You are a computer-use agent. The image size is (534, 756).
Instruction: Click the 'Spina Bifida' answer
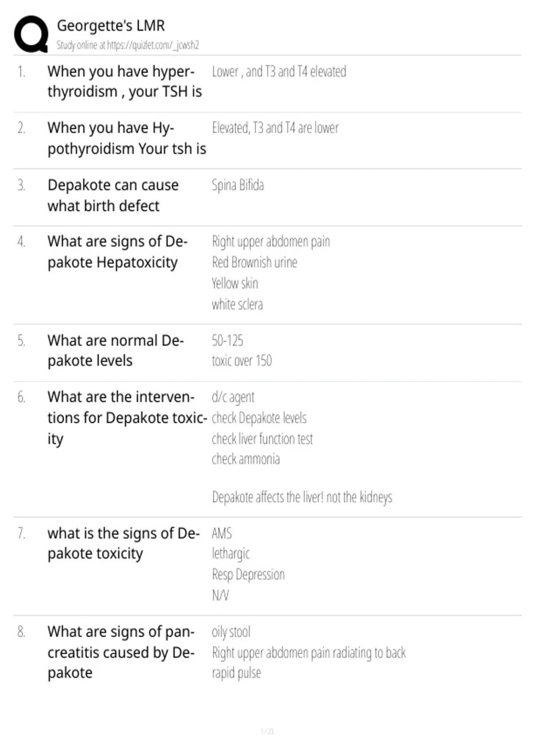[238, 185]
